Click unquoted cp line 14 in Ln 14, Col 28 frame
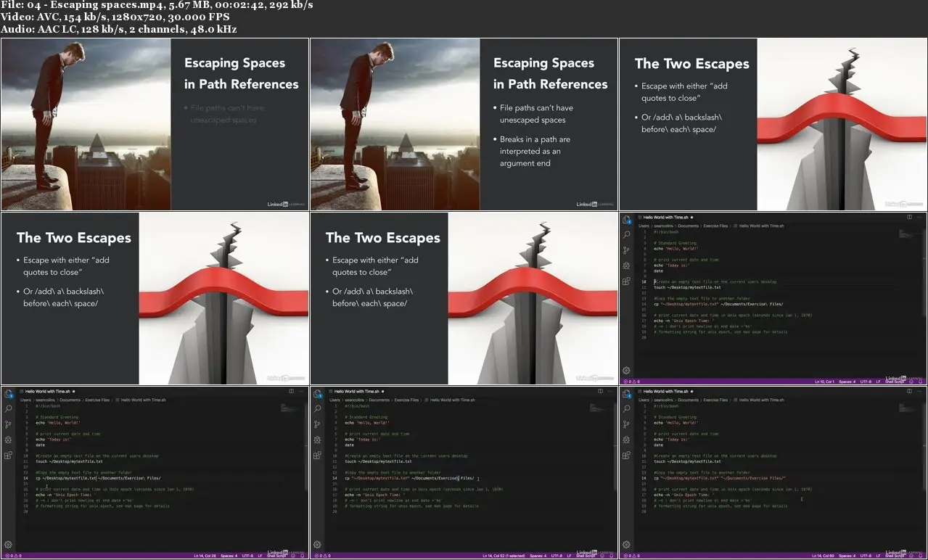Image resolution: width=928 pixels, height=560 pixels. [98, 478]
